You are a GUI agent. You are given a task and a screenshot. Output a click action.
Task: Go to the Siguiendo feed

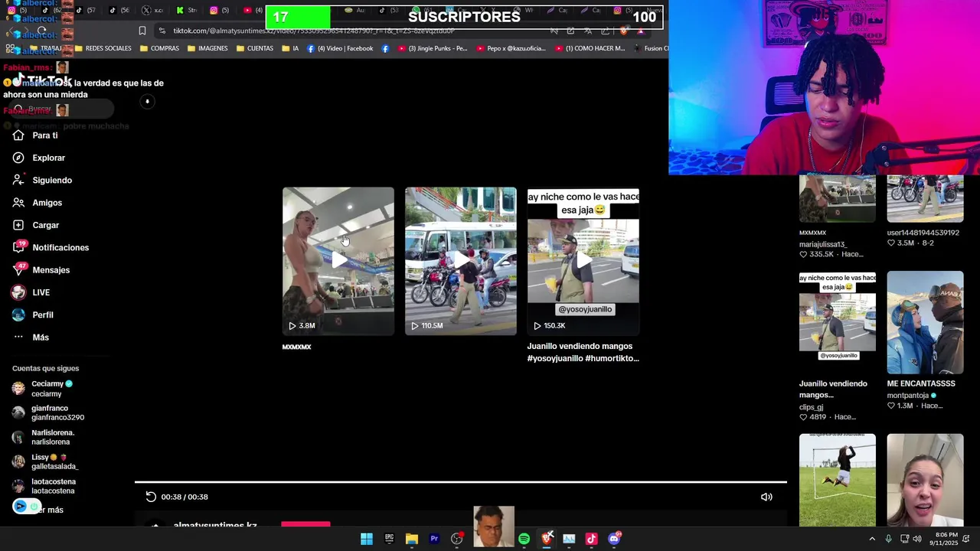[x=42, y=181]
